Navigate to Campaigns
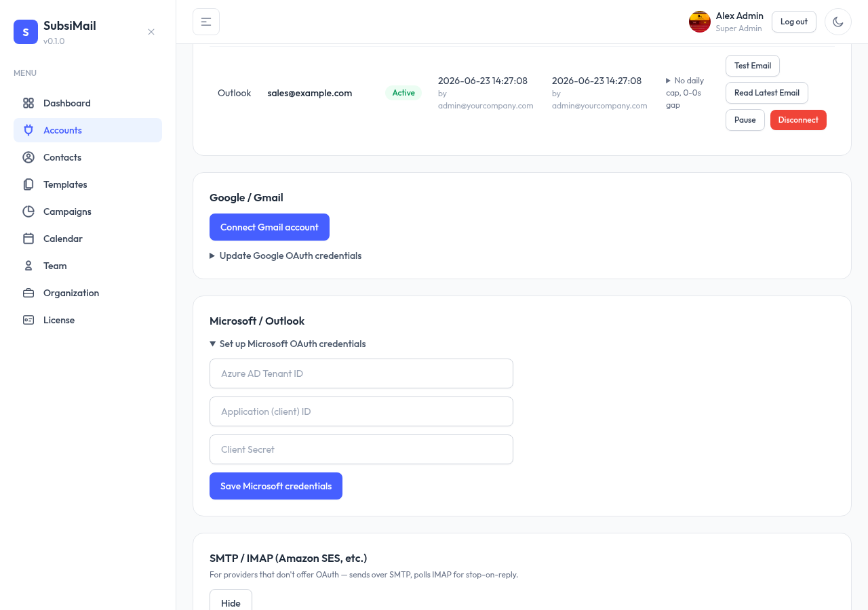 87,211
